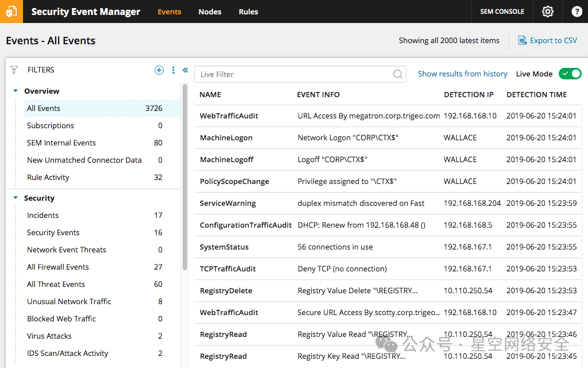Viewport: 588px width, 368px height.
Task: Collapse filters panel with double chevron
Action: click(x=185, y=70)
